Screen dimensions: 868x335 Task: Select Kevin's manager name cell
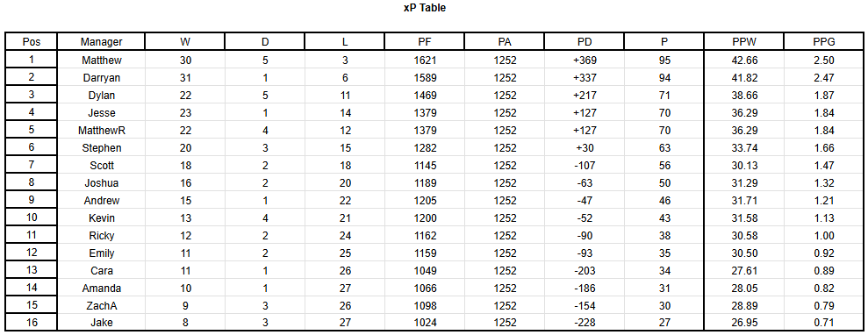coord(101,217)
